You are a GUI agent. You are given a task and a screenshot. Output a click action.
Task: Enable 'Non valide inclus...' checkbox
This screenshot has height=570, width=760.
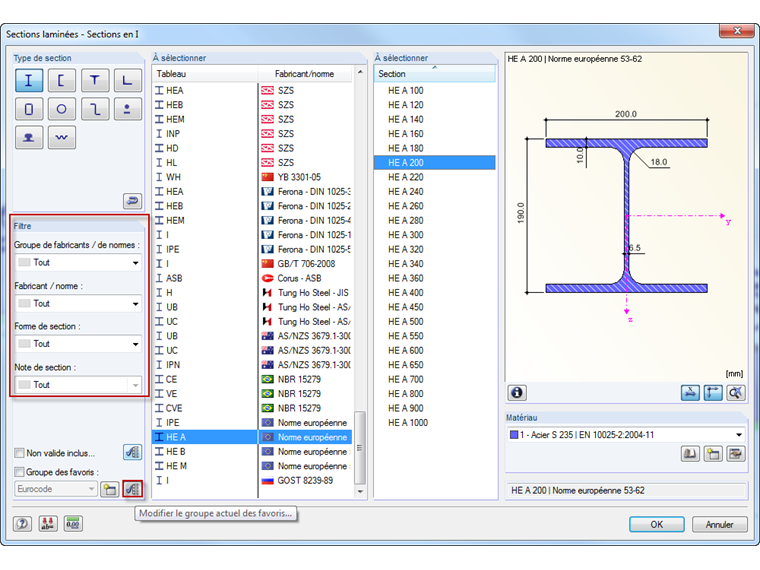[19, 453]
